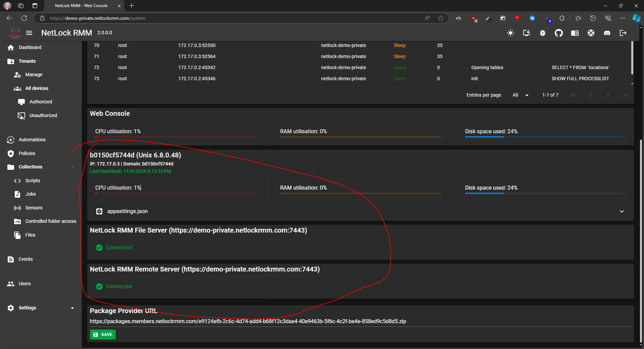Click the 172.17.0.3:52550 host cell
Image resolution: width=644 pixels, height=349 pixels.
pos(197,46)
